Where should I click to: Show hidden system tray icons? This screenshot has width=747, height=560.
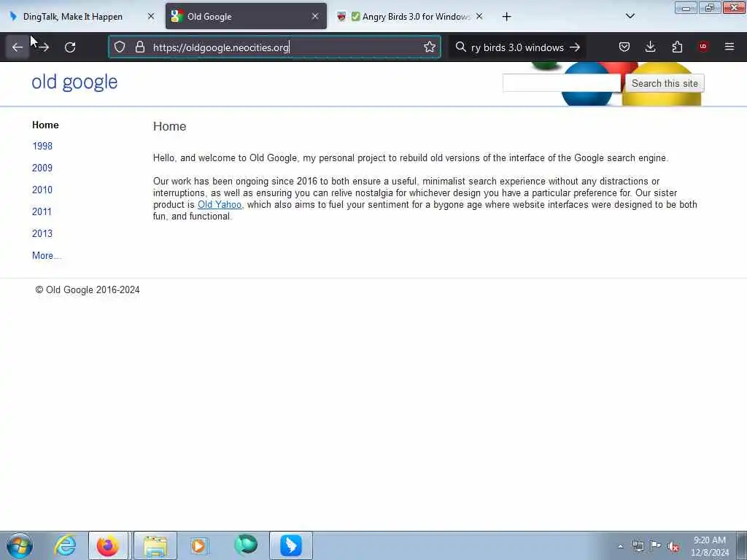click(620, 546)
